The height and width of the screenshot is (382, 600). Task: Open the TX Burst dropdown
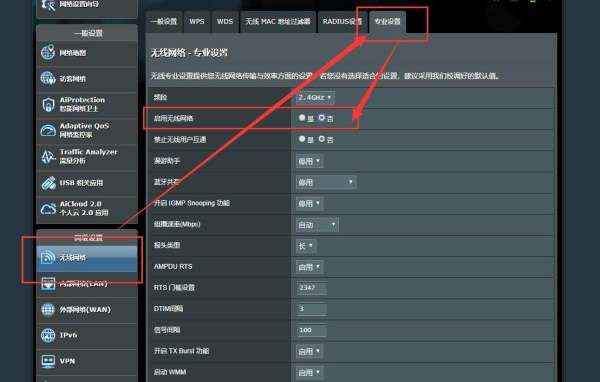pyautogui.click(x=310, y=351)
